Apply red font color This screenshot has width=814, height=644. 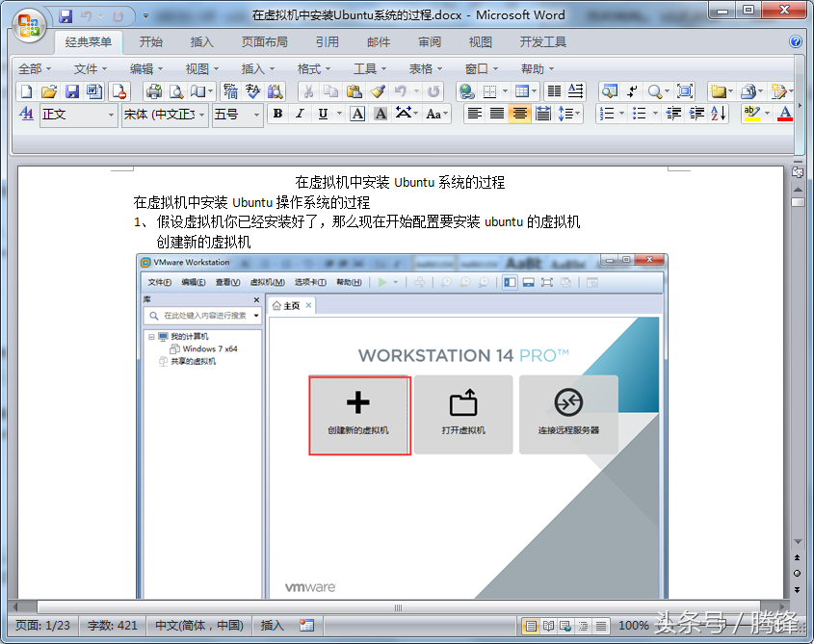[x=785, y=114]
